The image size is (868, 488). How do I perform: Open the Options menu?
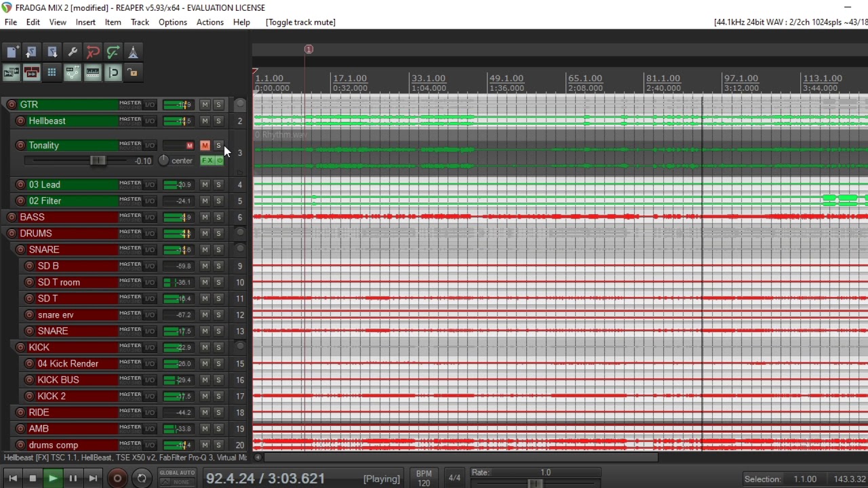(x=173, y=22)
